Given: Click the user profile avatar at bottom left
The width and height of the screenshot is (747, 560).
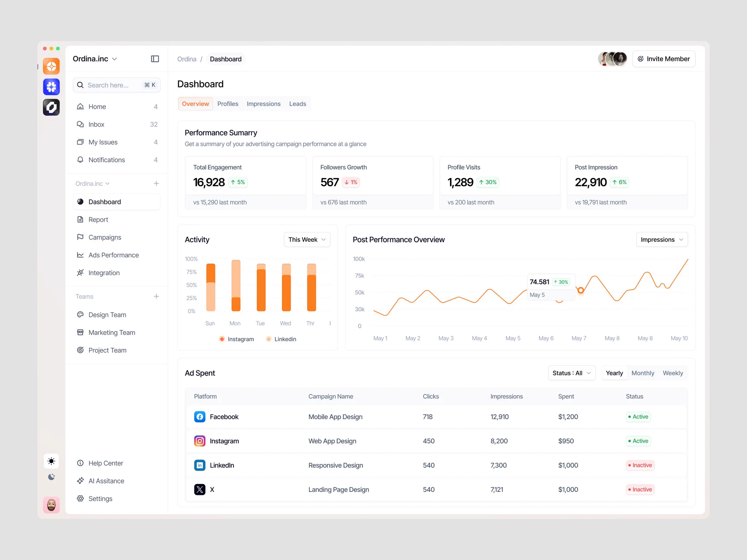Looking at the screenshot, I should 51,505.
